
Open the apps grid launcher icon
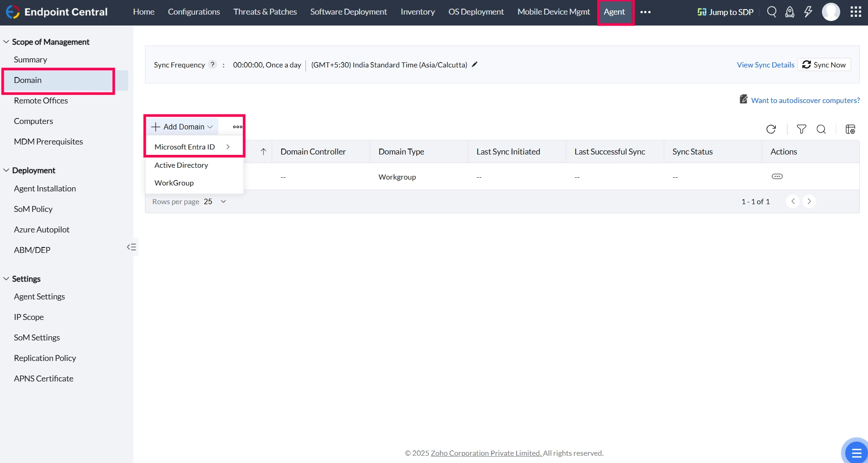(856, 12)
